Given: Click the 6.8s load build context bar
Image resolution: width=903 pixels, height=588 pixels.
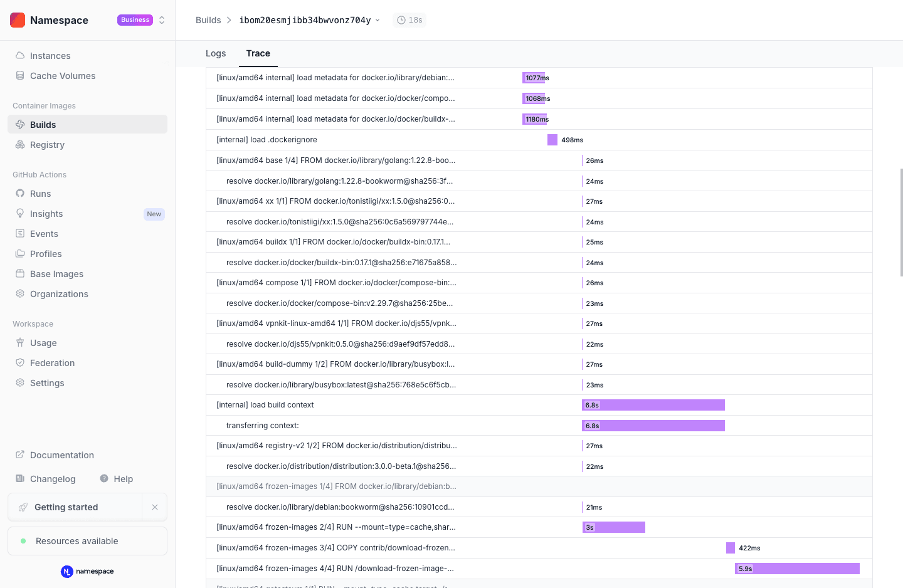Looking at the screenshot, I should (x=653, y=405).
